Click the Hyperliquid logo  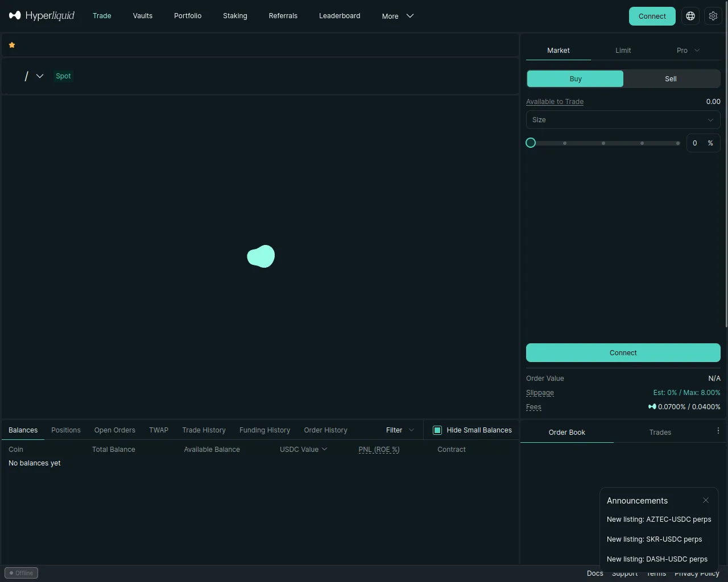click(x=42, y=15)
